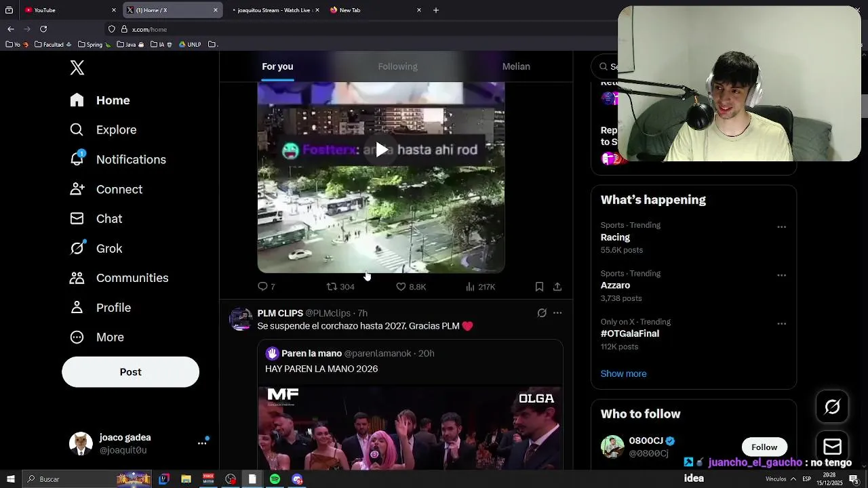
Task: Play the video in the tweet
Action: pos(382,150)
